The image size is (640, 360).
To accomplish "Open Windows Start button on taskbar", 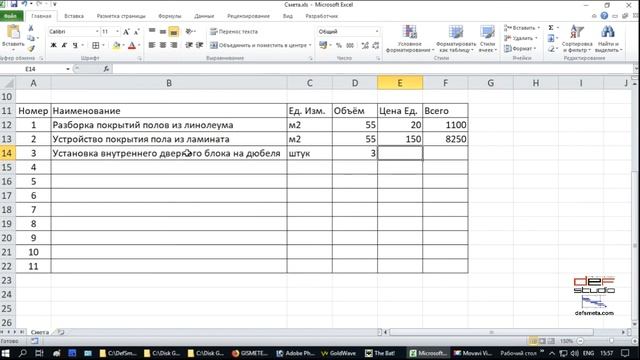I will [x=6, y=353].
